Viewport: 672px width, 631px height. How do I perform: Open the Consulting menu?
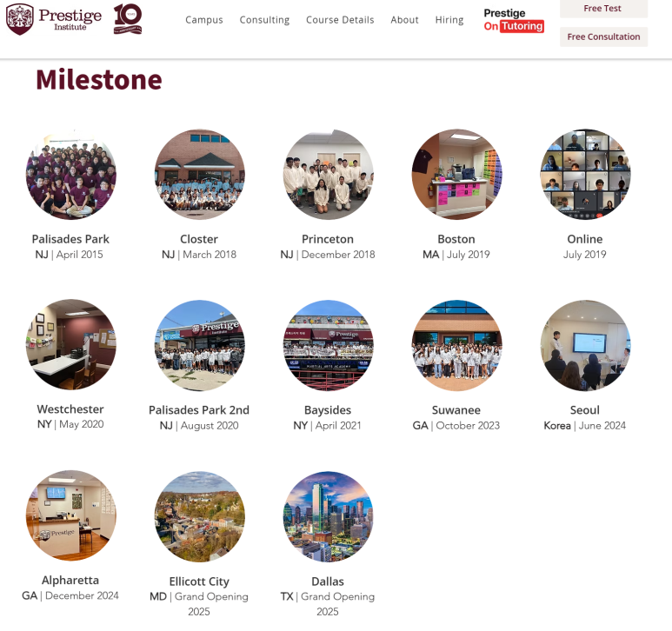264,20
